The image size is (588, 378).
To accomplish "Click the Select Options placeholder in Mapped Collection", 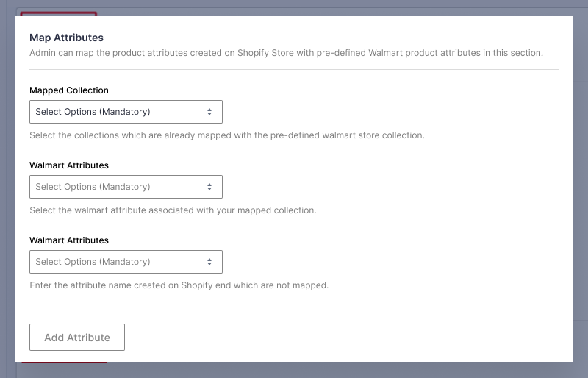I will [x=93, y=112].
